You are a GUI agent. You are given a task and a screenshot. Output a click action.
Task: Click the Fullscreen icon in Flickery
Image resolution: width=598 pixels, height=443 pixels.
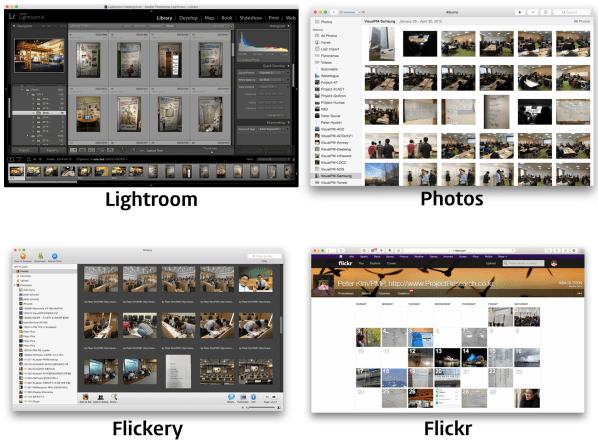(243, 397)
